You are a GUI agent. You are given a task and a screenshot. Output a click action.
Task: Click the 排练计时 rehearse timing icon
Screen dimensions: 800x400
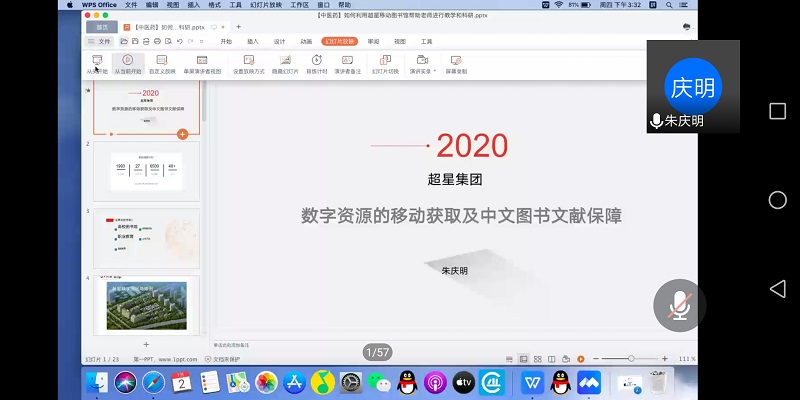(316, 63)
